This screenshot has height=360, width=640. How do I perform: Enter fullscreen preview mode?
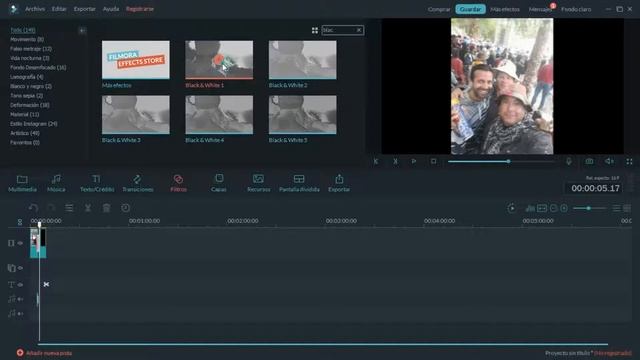pos(629,162)
